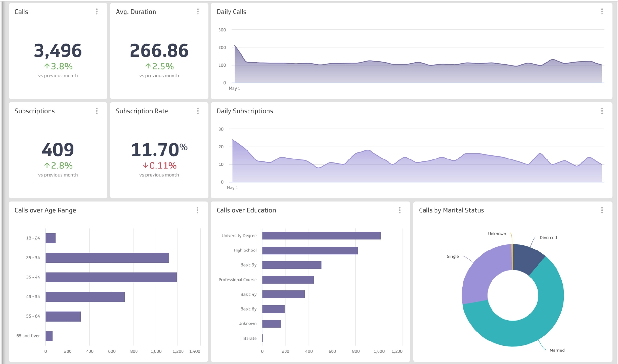Open the Daily Subscriptions chart kebab menu
618x364 pixels.
click(602, 111)
